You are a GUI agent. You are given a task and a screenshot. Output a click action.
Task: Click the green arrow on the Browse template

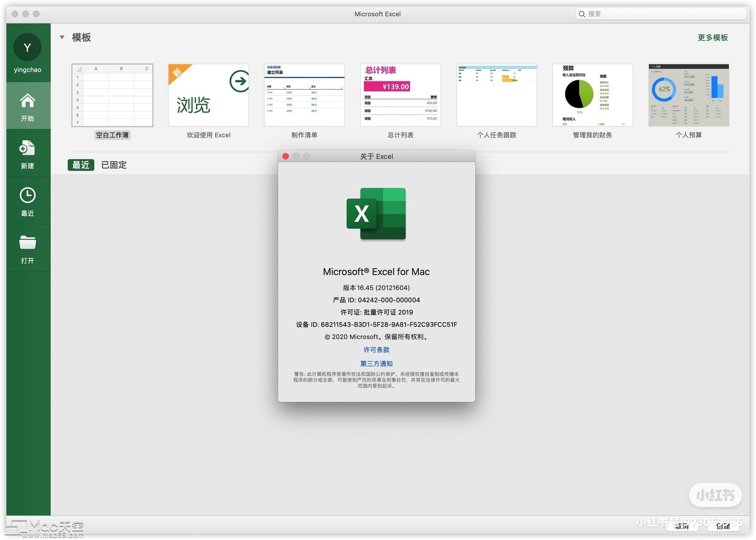tap(239, 81)
